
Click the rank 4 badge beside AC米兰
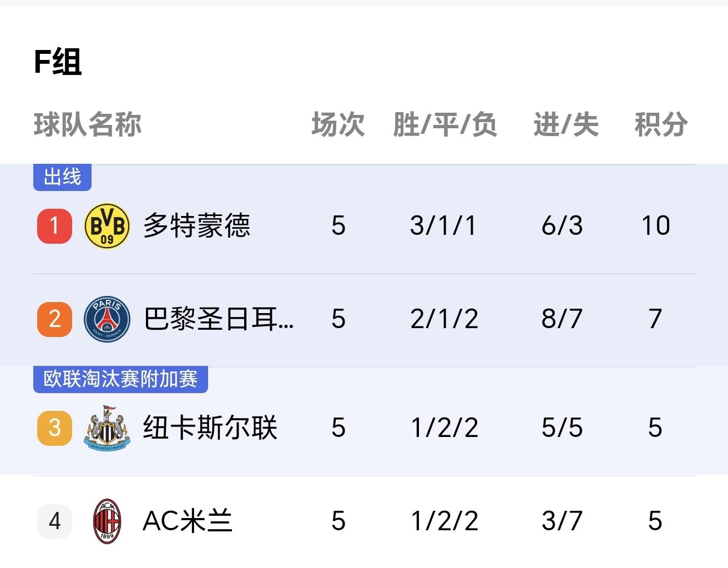coord(54,521)
